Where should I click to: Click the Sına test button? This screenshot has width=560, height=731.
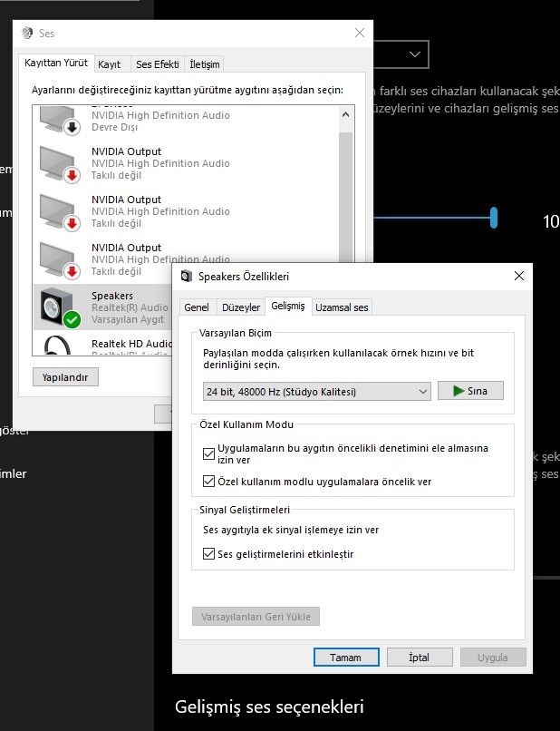click(470, 391)
